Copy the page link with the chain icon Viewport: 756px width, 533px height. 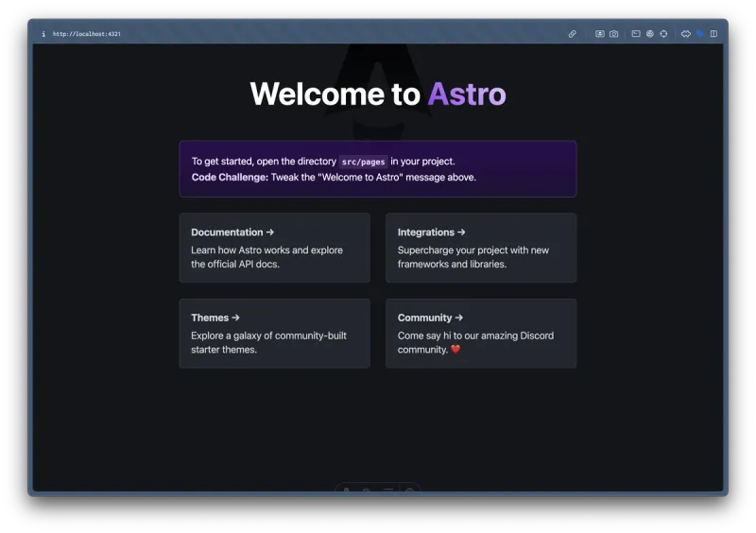tap(572, 34)
